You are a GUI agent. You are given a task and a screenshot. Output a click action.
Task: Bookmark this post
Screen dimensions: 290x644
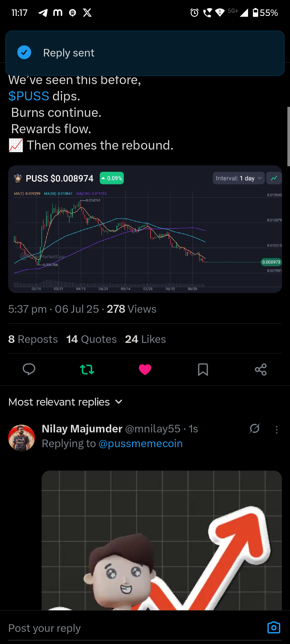(203, 369)
